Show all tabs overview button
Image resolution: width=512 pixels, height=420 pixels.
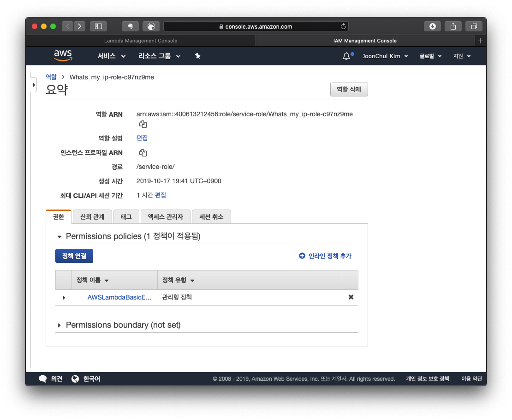pos(474,26)
